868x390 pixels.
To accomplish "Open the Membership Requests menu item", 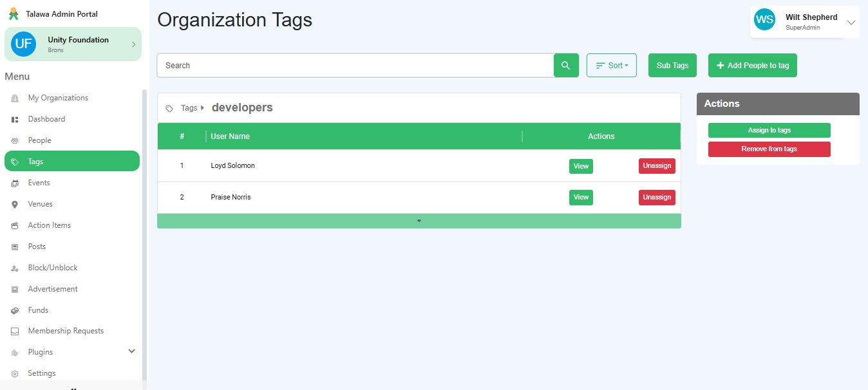I will click(66, 331).
